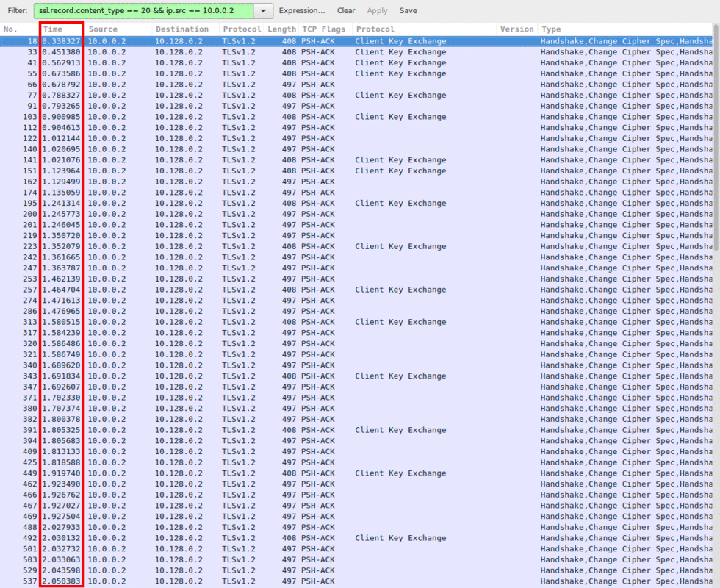Select packet 103 at time 0.900985

(x=356, y=117)
